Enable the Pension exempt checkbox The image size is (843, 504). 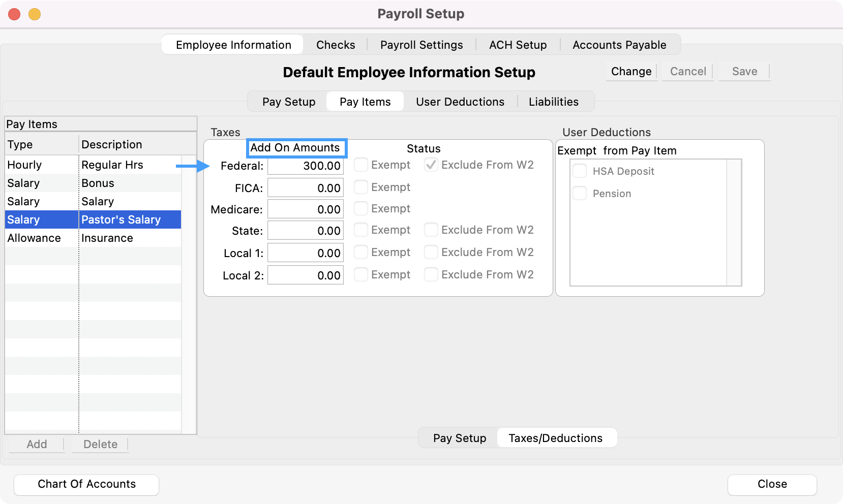pyautogui.click(x=580, y=194)
